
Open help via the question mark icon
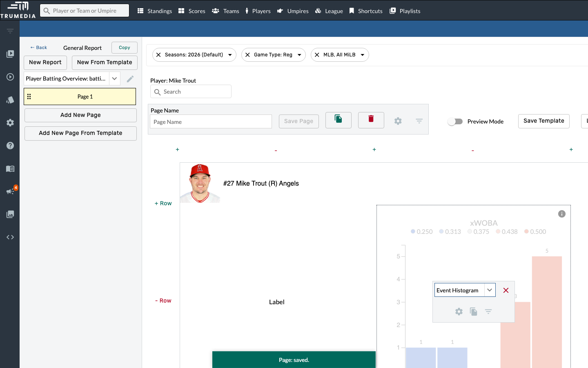[10, 146]
